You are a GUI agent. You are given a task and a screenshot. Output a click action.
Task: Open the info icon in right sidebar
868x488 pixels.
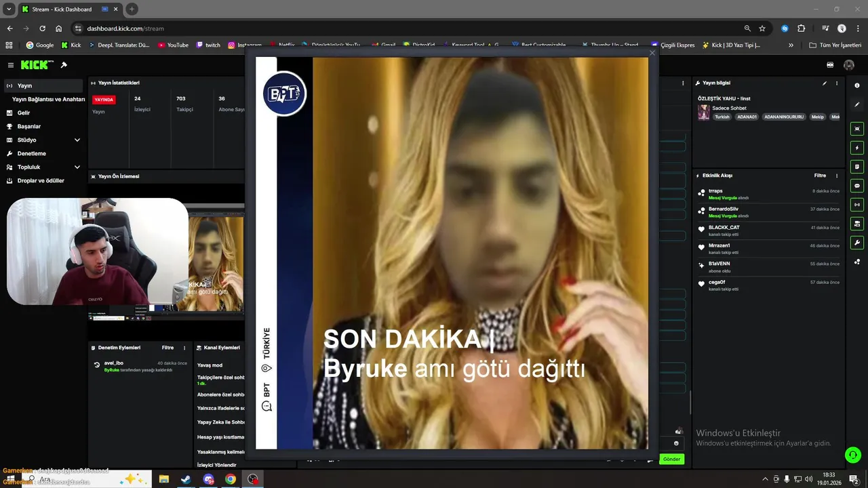click(857, 85)
